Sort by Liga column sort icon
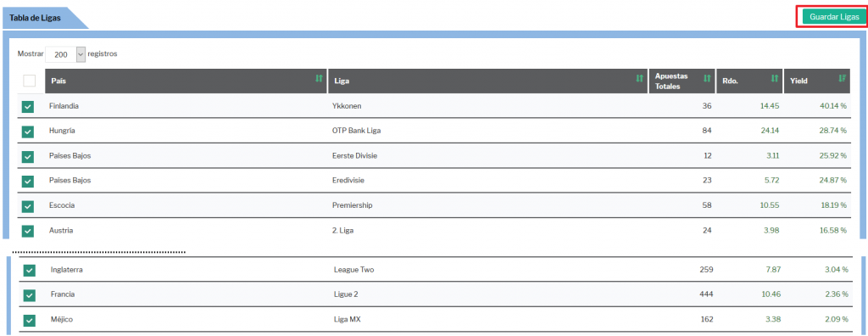Viewport: 868px width, 336px height. tap(639, 79)
